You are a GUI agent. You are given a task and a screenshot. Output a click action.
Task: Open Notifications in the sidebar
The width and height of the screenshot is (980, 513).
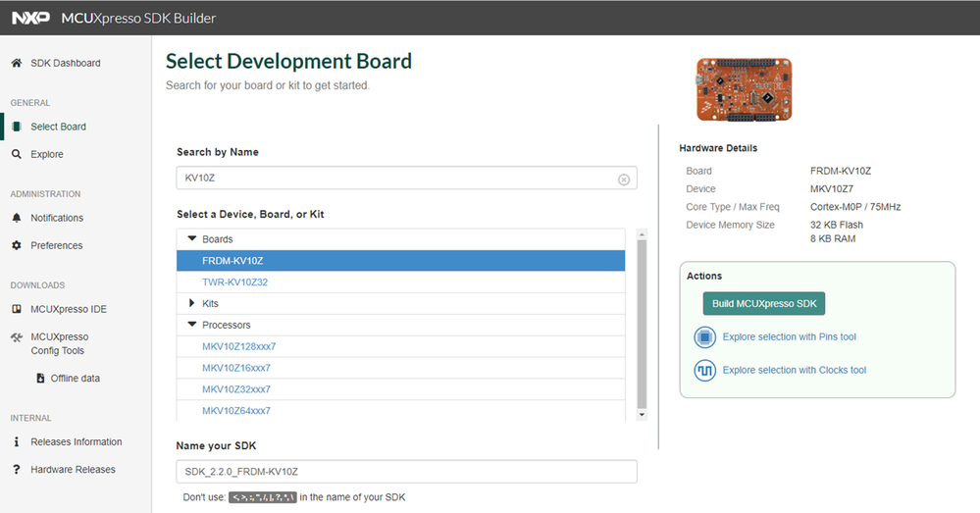pyautogui.click(x=57, y=218)
